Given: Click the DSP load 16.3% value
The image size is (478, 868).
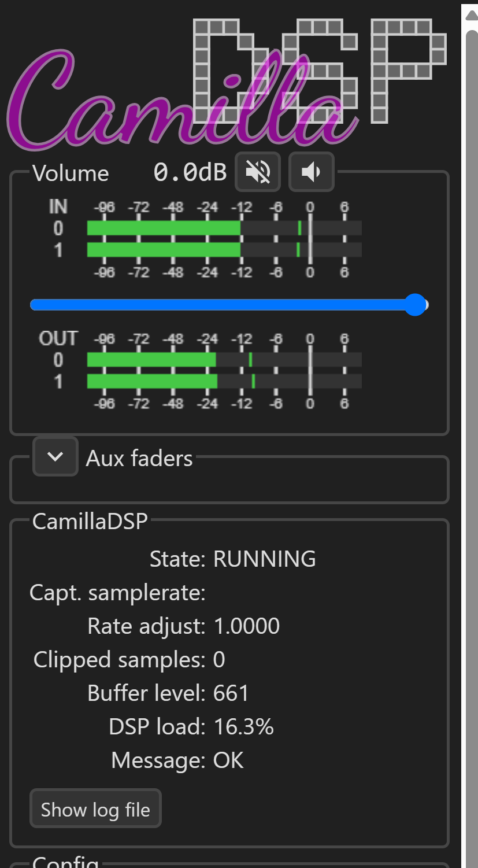Looking at the screenshot, I should tap(243, 727).
